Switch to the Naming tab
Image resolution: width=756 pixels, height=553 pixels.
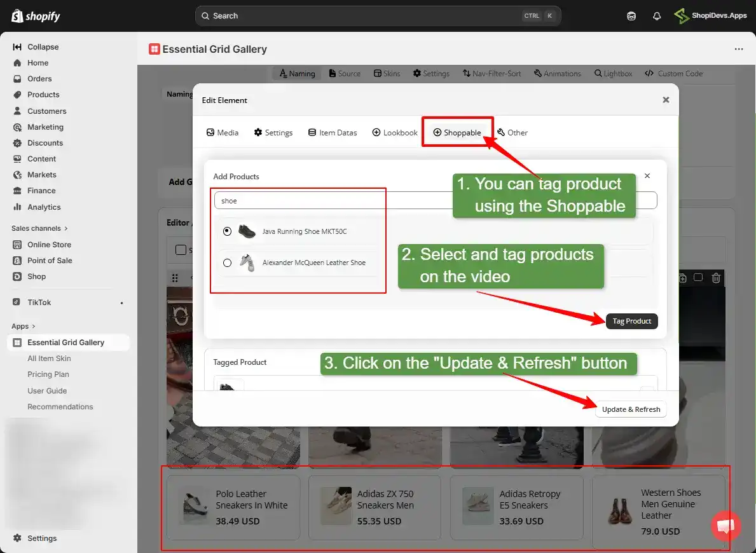tap(297, 73)
